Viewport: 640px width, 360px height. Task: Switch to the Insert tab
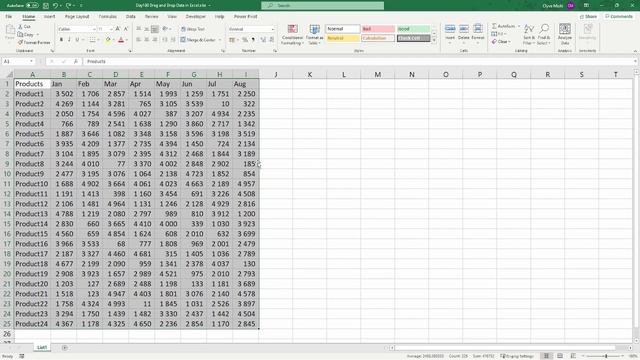(49, 17)
